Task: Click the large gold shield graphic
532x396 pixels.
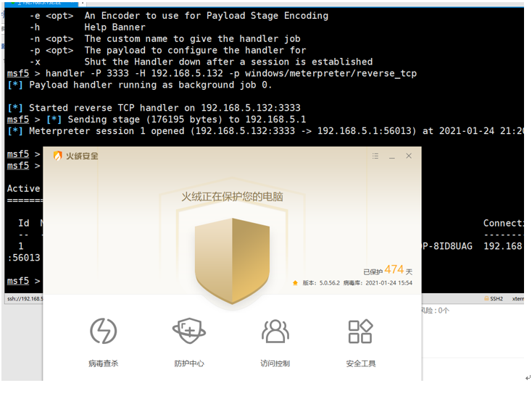Action: coord(233,261)
